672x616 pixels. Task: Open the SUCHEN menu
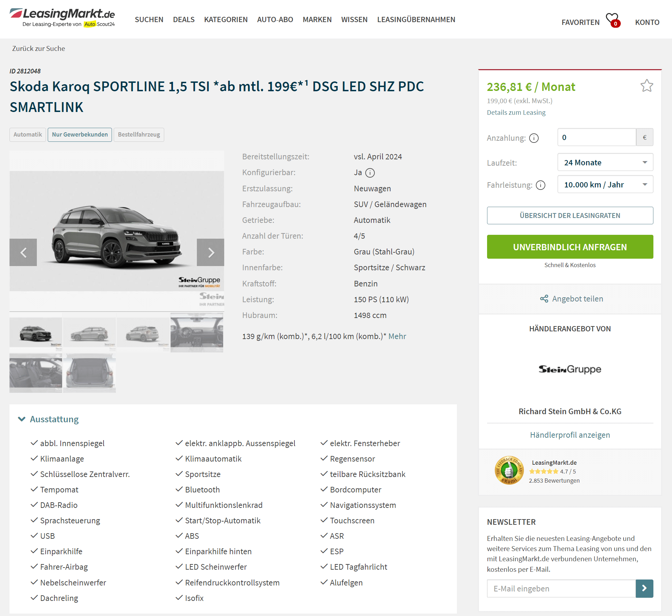[149, 20]
